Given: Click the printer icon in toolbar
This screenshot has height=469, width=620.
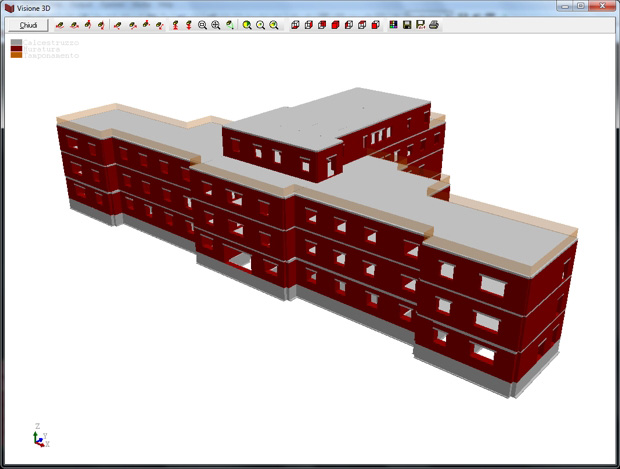Looking at the screenshot, I should [434, 25].
